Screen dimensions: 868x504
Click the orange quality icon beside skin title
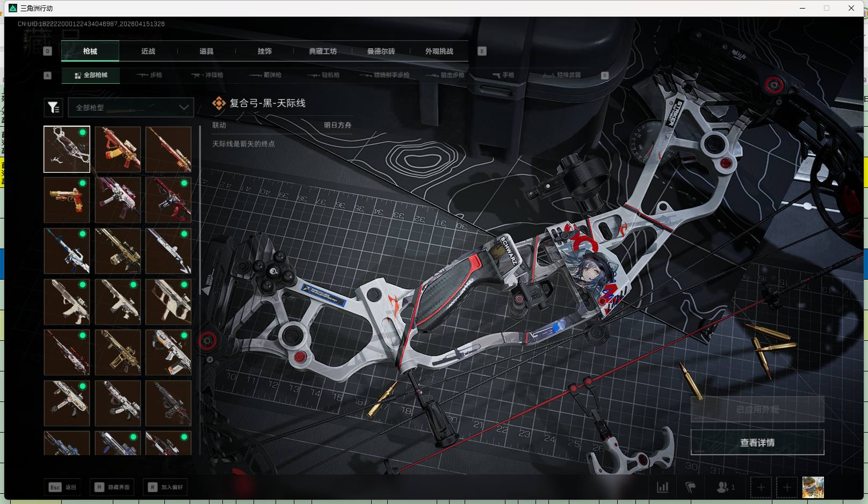tap(219, 103)
